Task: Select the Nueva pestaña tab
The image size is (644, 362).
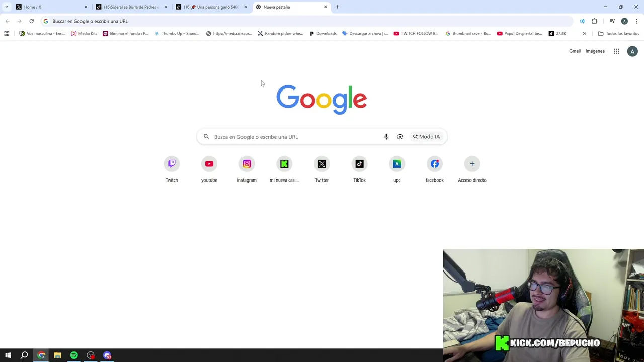Action: coord(291,7)
